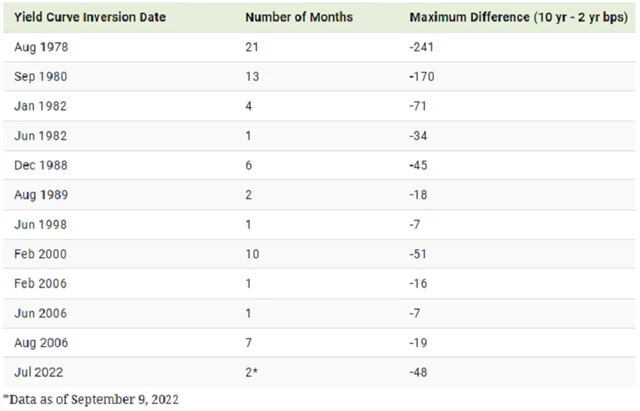Select the Aug 1989 date cell
Viewport: 640px width, 411px height.
click(41, 196)
